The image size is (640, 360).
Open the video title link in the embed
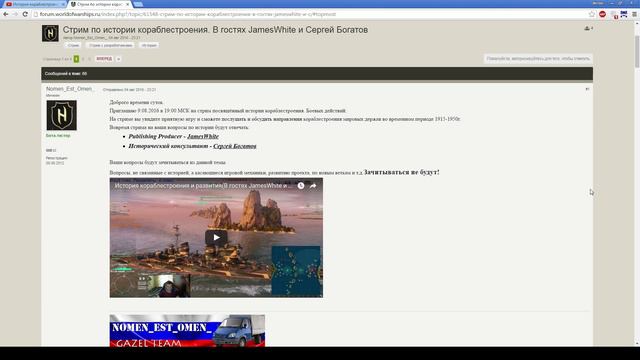click(x=203, y=186)
